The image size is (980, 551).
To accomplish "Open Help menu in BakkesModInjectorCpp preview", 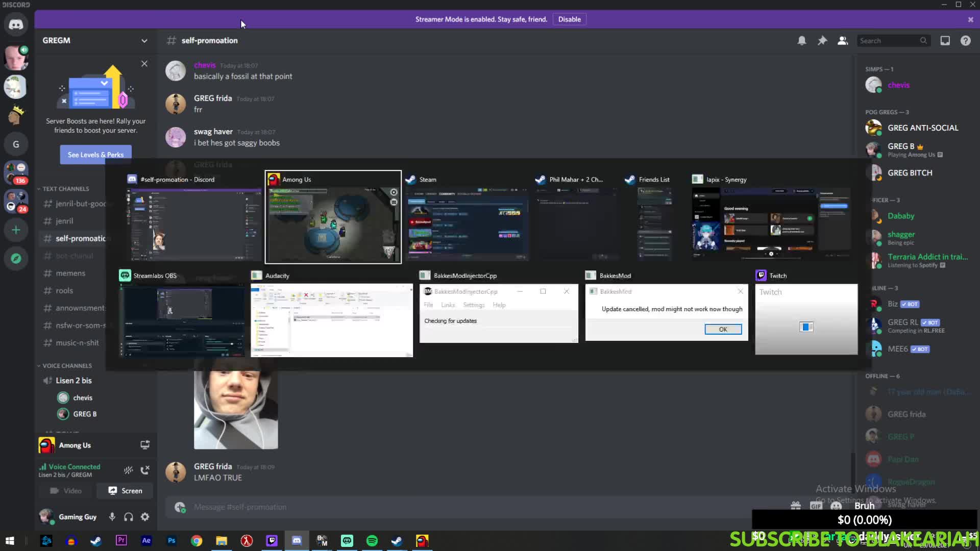I will coord(499,305).
